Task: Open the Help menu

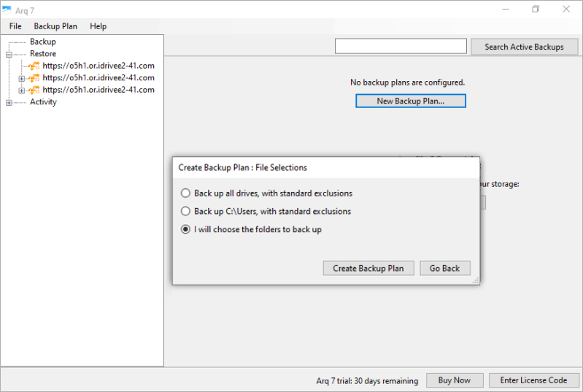Action: pyautogui.click(x=99, y=26)
